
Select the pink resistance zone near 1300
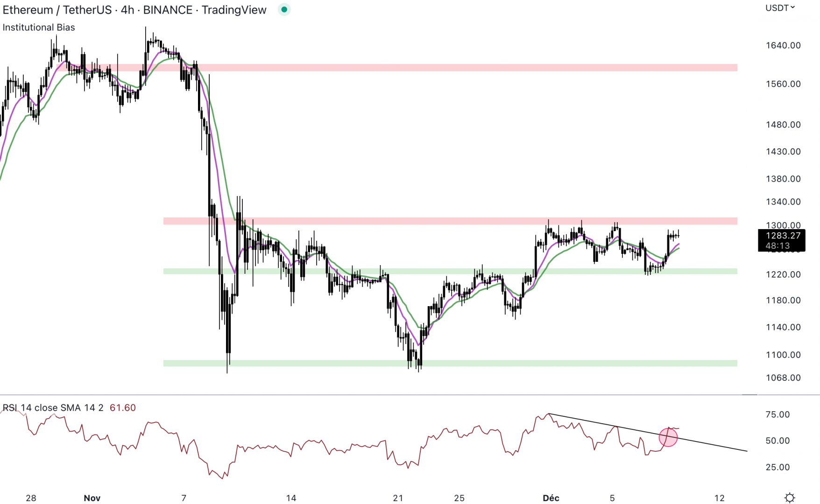coord(450,221)
